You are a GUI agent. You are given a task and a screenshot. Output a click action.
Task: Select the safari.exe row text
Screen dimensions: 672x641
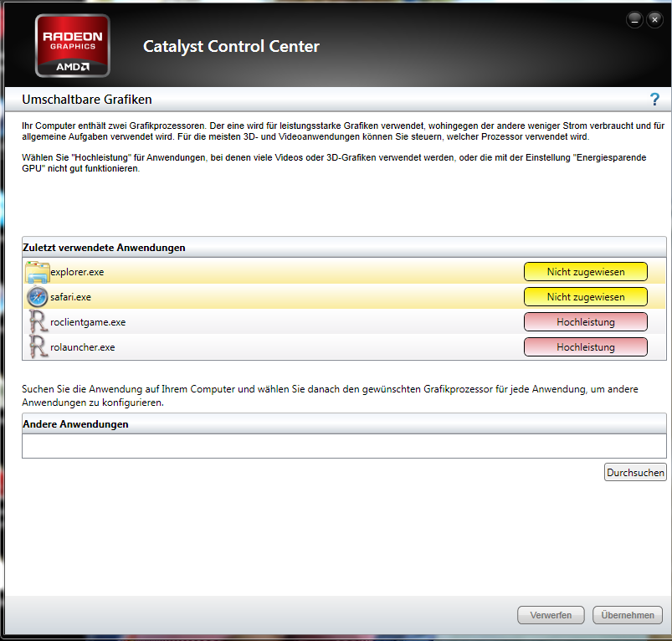(x=70, y=297)
